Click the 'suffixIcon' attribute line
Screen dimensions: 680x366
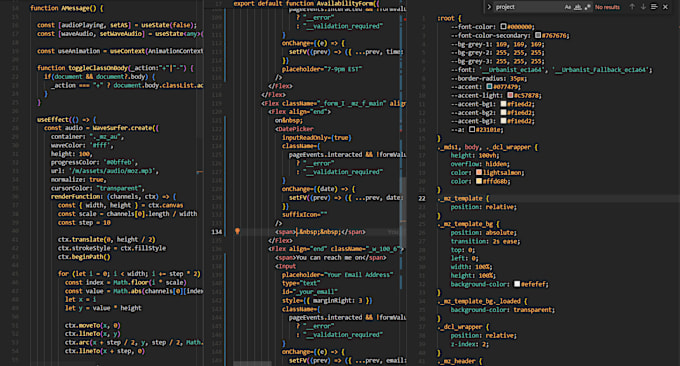(x=304, y=215)
